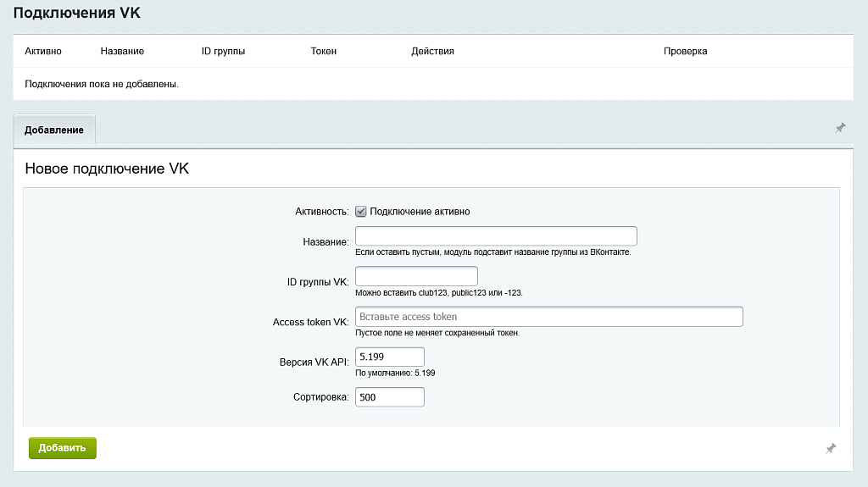Click the hint about название группы из ВКонтакте
Viewport: 868px width, 487px height.
pos(493,252)
